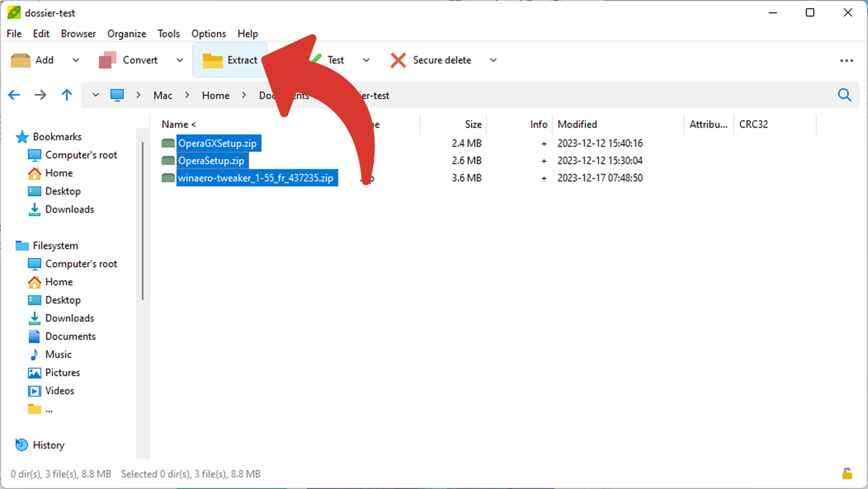Screen dimensions: 868x489
Task: Click Home in the breadcrumb path
Action: (216, 95)
